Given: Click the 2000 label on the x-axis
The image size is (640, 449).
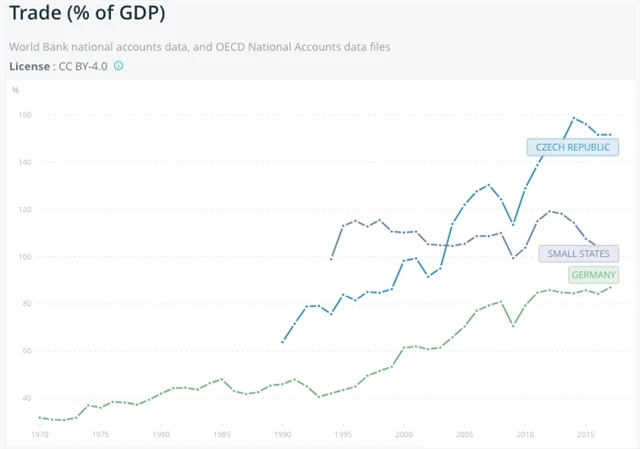Looking at the screenshot, I should click(x=404, y=436).
